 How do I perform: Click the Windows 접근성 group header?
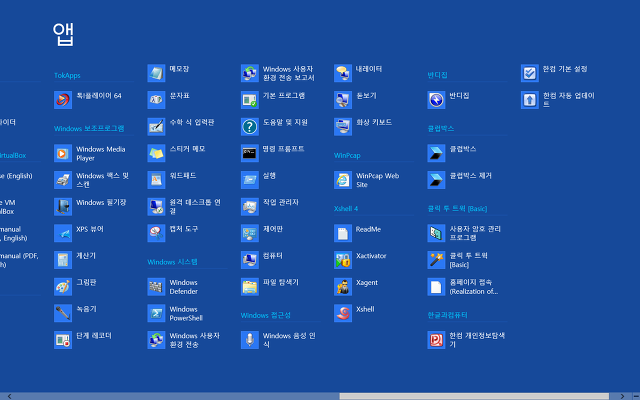(x=266, y=316)
